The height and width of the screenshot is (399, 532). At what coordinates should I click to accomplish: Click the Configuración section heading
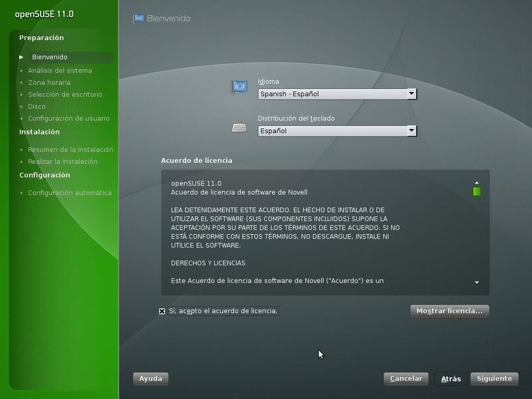pos(45,175)
